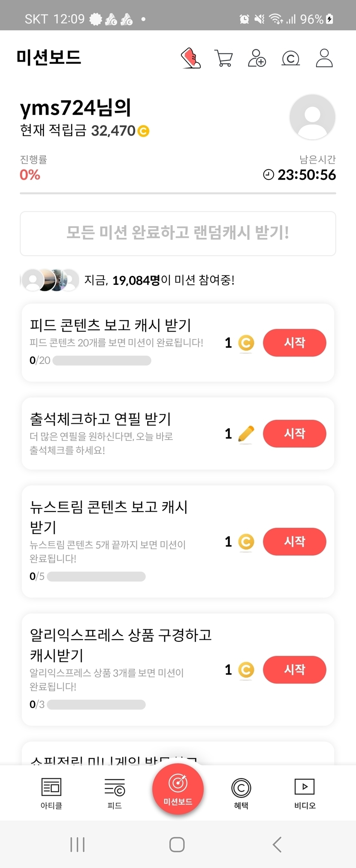The width and height of the screenshot is (356, 868).
Task: Start the 알리익스프레스 상품 구경 mission
Action: pos(294,670)
